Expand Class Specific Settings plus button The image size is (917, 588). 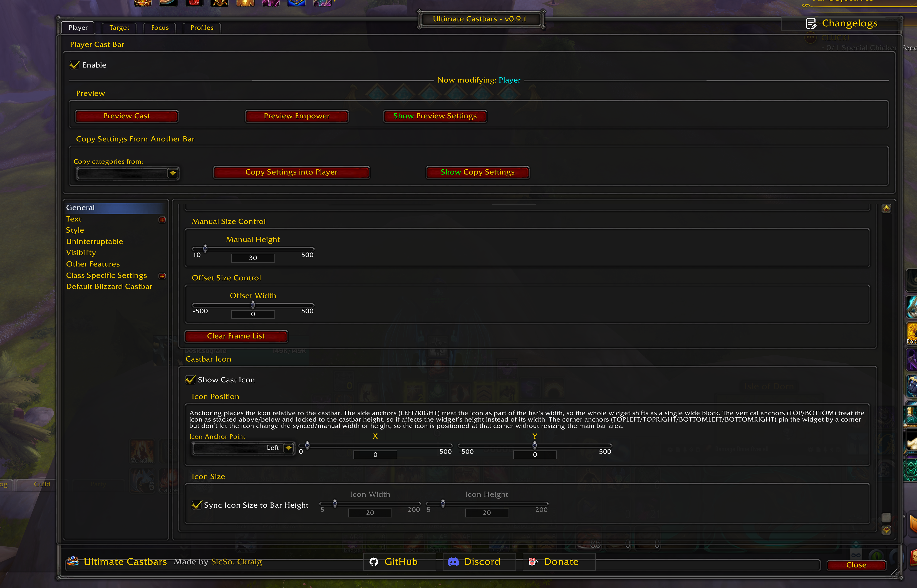[x=162, y=276]
